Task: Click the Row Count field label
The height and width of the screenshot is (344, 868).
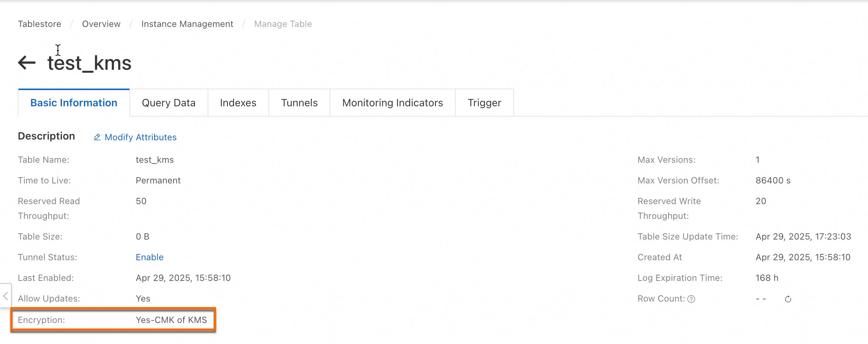Action: [x=662, y=299]
